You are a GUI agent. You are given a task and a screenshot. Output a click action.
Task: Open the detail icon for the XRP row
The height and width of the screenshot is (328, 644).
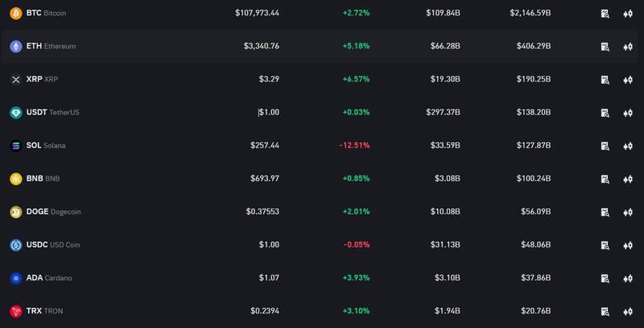click(x=605, y=80)
